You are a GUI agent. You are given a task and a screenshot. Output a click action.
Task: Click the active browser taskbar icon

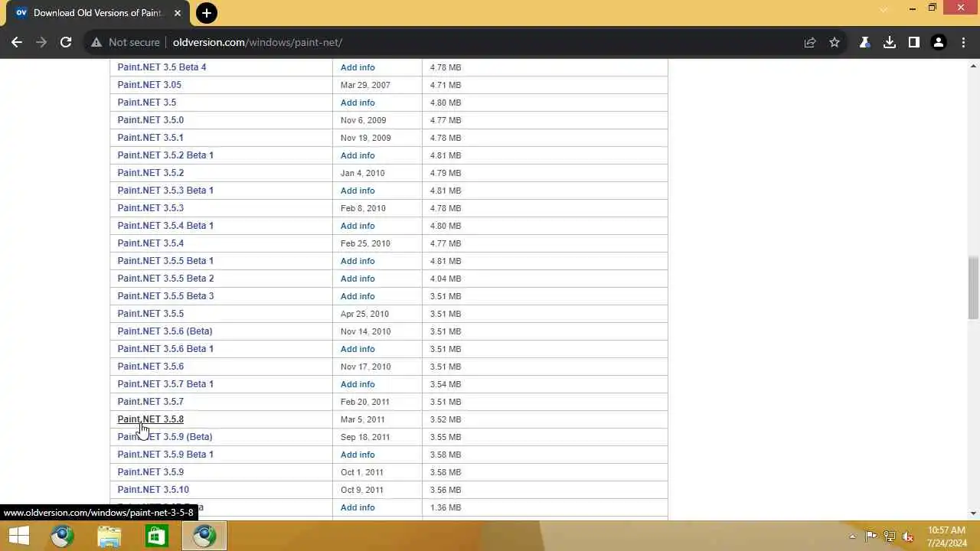click(x=204, y=536)
